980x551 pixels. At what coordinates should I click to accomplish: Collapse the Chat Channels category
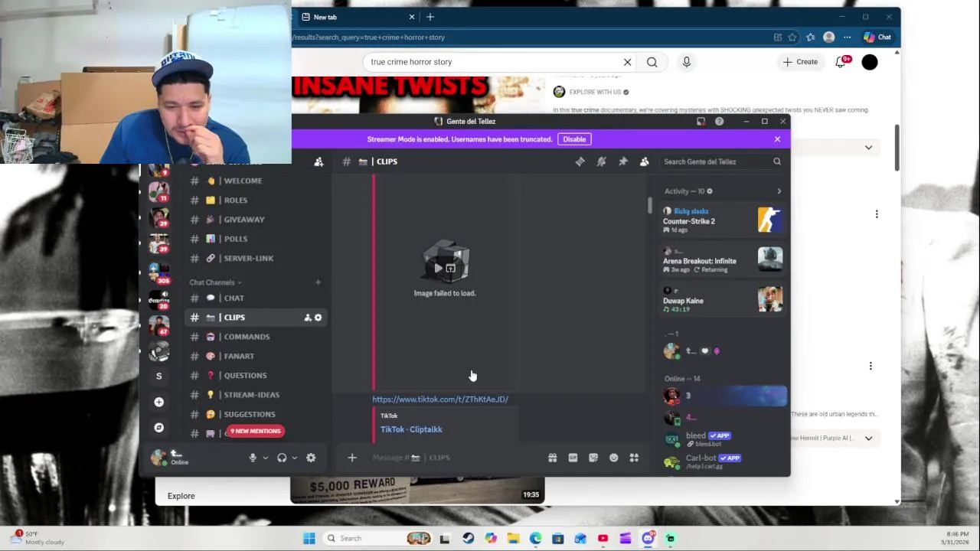tap(215, 282)
